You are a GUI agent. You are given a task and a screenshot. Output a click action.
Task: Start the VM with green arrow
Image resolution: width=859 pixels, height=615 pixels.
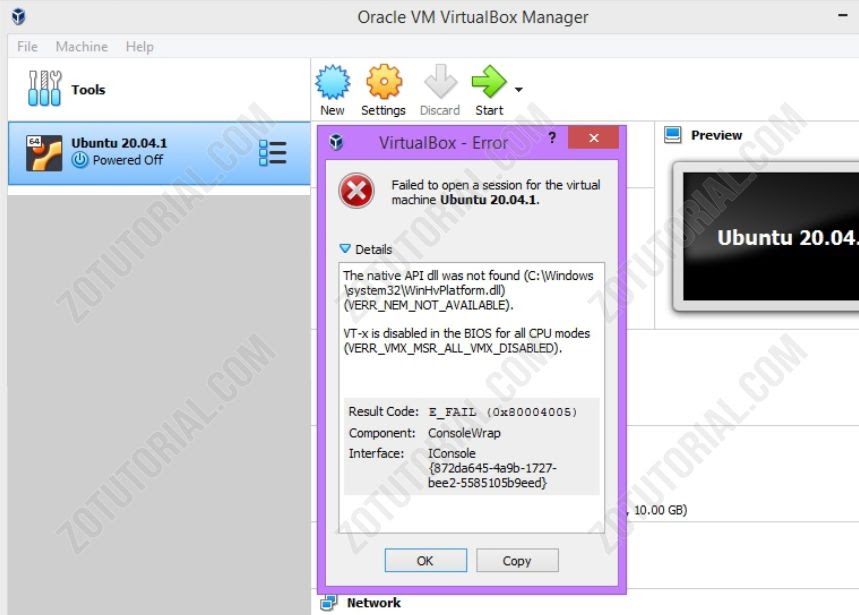489,82
